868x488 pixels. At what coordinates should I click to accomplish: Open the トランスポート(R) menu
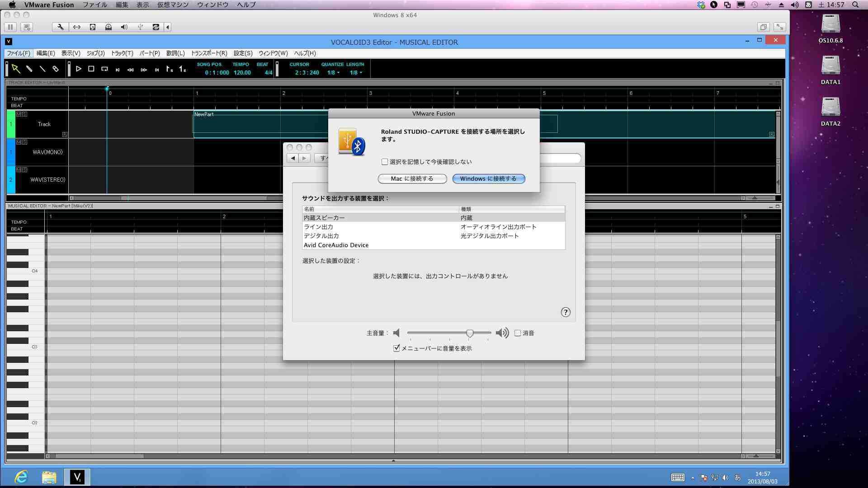[209, 53]
